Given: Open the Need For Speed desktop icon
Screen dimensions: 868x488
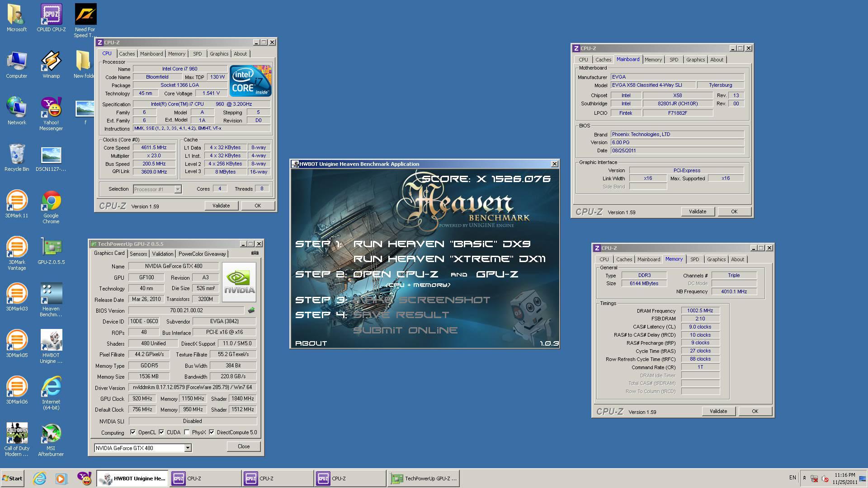Looking at the screenshot, I should (x=85, y=20).
